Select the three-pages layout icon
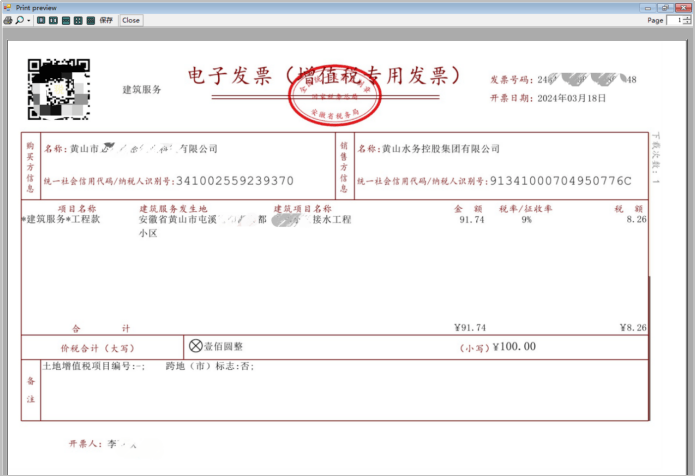The width and height of the screenshot is (695, 476). point(65,20)
